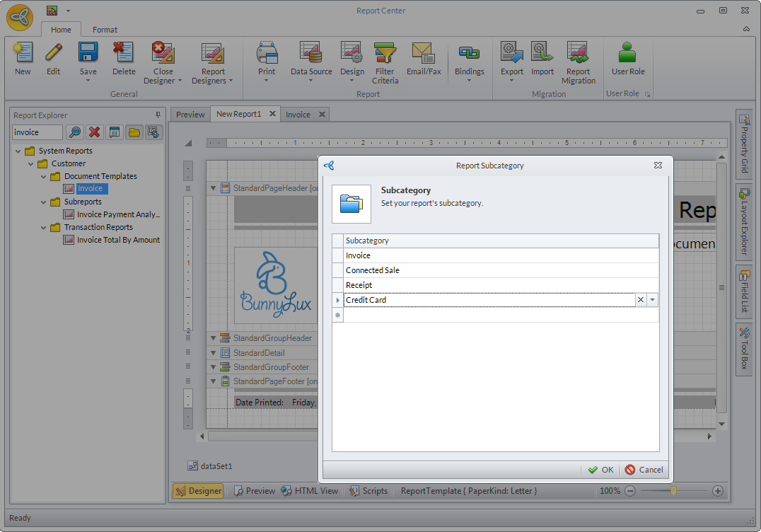Click the Edit pencil icon

(54, 53)
